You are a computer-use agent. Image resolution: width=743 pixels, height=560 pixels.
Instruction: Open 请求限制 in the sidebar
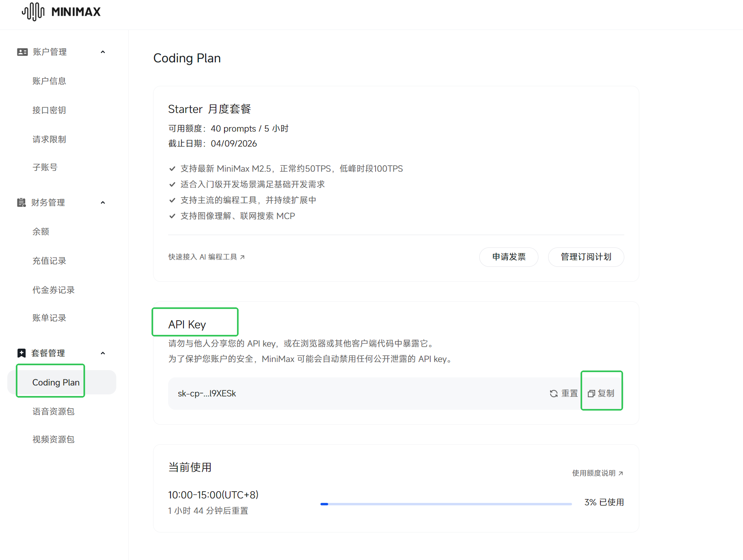point(49,139)
